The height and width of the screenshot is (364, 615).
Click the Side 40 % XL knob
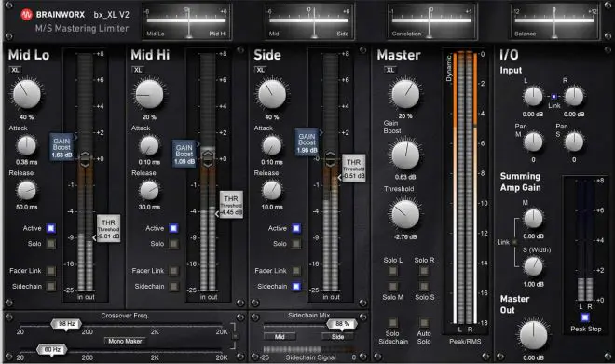click(x=272, y=94)
